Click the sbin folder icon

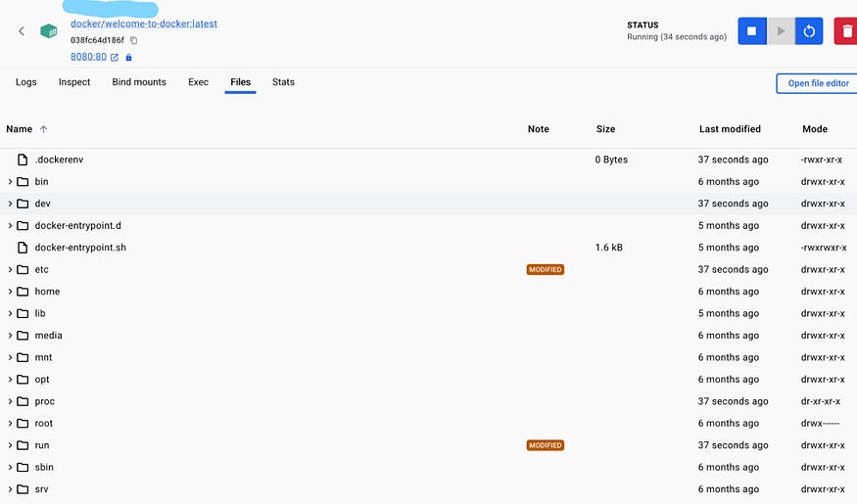pos(23,468)
